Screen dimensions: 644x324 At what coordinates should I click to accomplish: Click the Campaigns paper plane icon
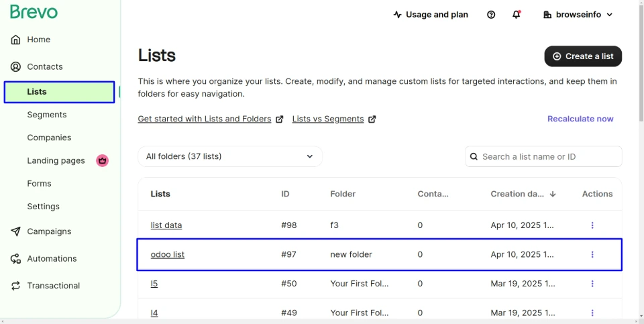[16, 231]
